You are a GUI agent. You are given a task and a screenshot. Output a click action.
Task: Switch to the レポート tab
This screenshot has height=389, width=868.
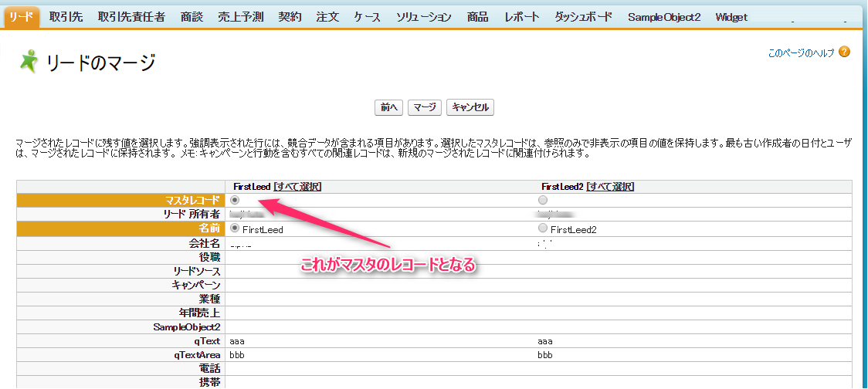click(522, 17)
